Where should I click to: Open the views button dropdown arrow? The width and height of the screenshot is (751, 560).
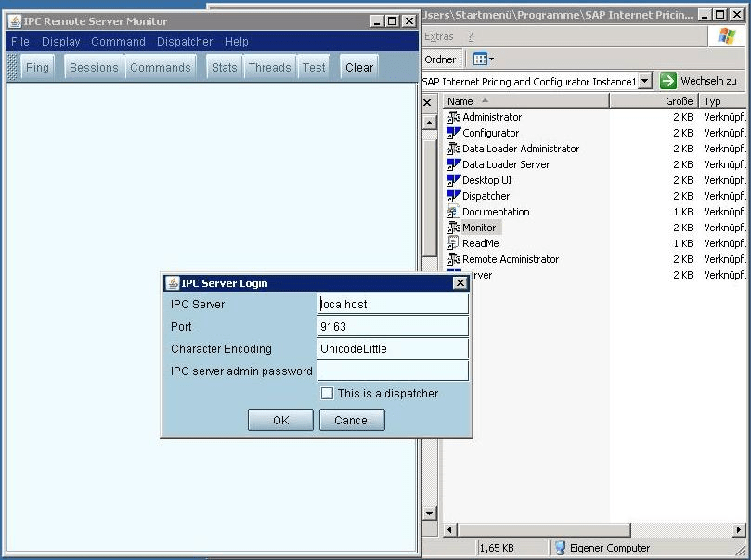[491, 59]
